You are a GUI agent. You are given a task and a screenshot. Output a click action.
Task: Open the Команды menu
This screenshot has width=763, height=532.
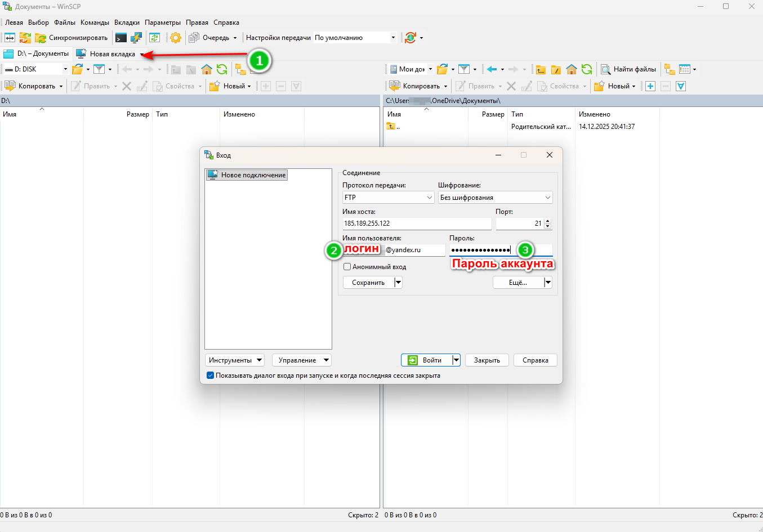94,22
